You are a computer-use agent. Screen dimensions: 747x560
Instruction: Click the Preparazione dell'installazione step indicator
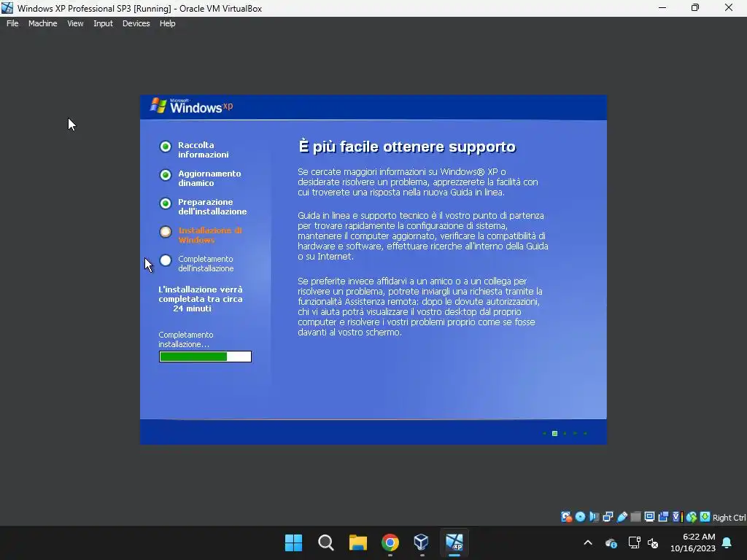(166, 204)
